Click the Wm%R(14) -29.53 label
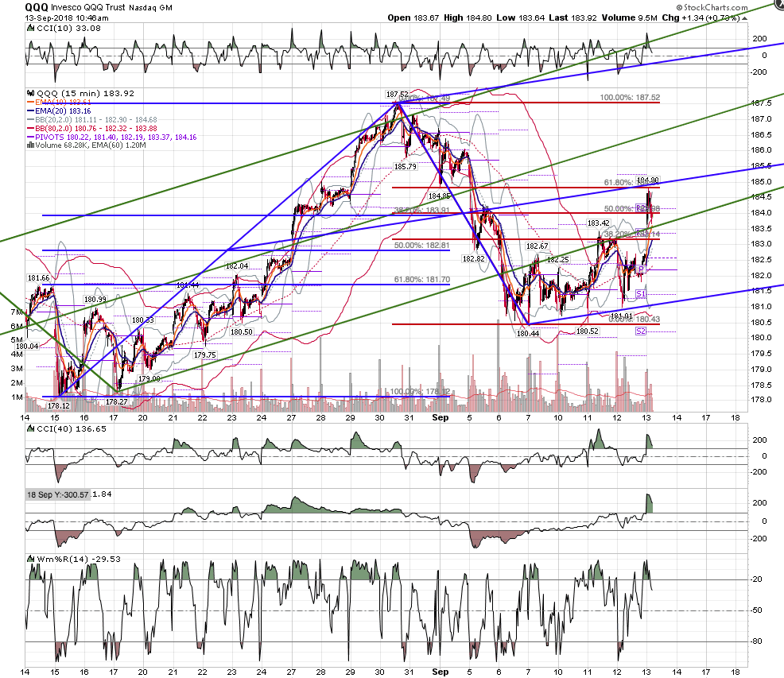 (x=79, y=560)
